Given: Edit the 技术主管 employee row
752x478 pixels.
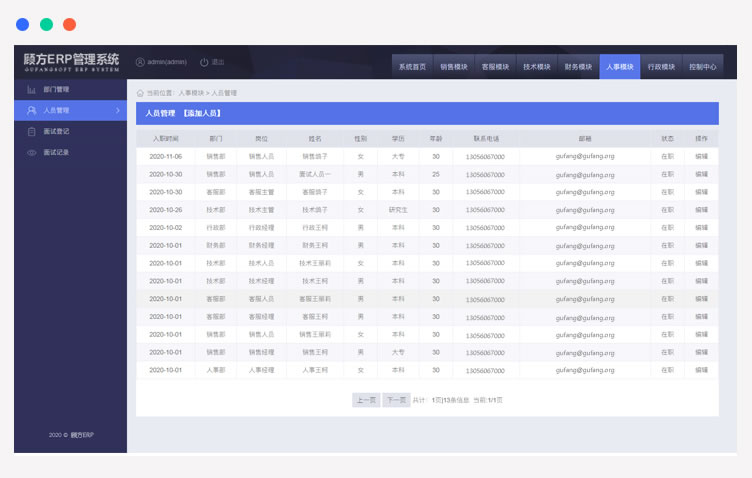Looking at the screenshot, I should (701, 210).
